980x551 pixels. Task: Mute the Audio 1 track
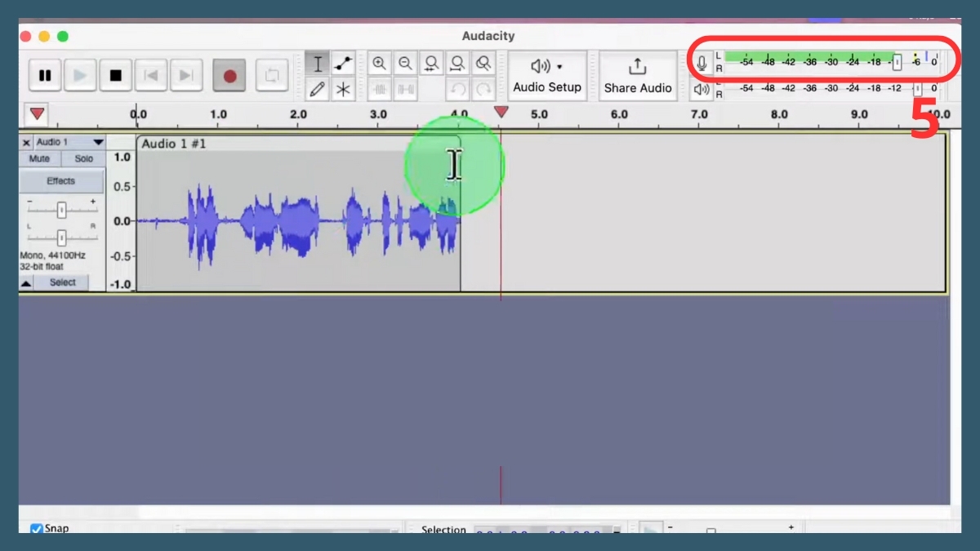coord(39,159)
